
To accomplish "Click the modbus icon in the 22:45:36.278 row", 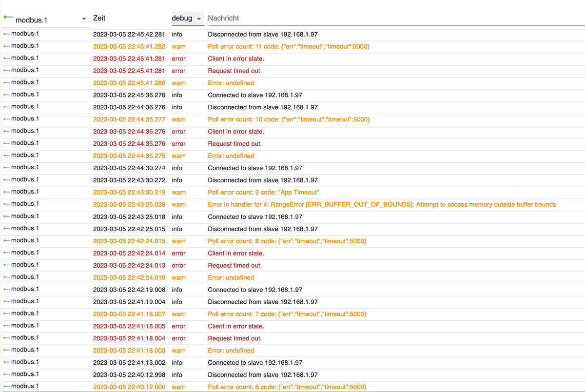I will tap(7, 95).
